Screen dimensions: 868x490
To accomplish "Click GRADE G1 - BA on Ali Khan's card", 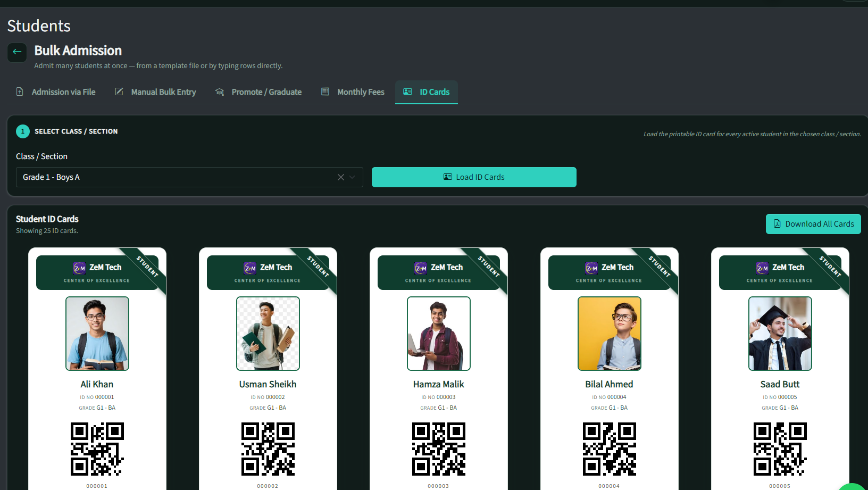I will tap(97, 408).
